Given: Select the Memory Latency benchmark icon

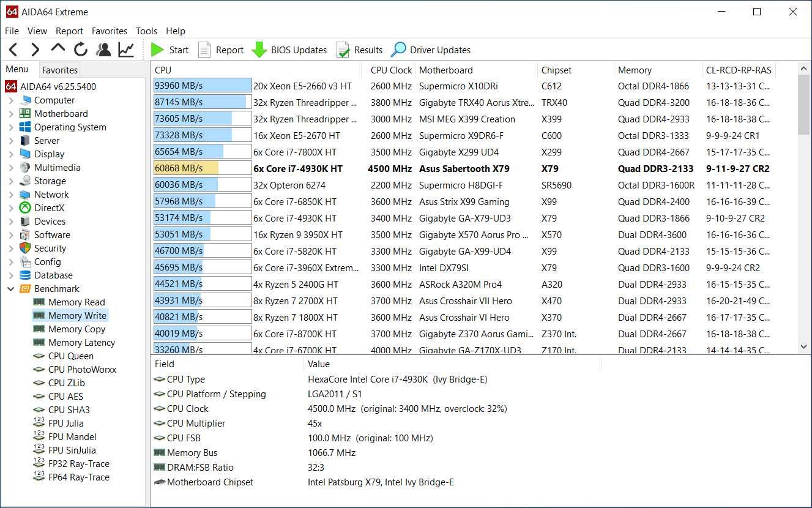Looking at the screenshot, I should pos(39,343).
